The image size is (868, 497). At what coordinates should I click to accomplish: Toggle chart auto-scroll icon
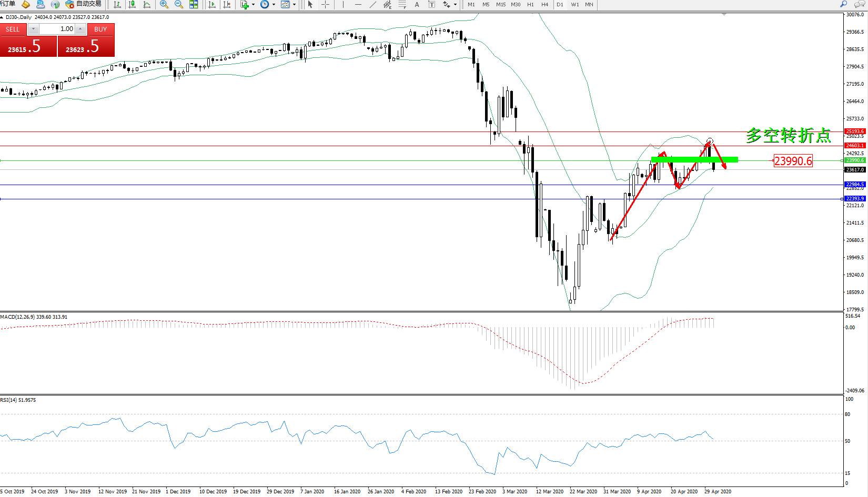pyautogui.click(x=212, y=5)
